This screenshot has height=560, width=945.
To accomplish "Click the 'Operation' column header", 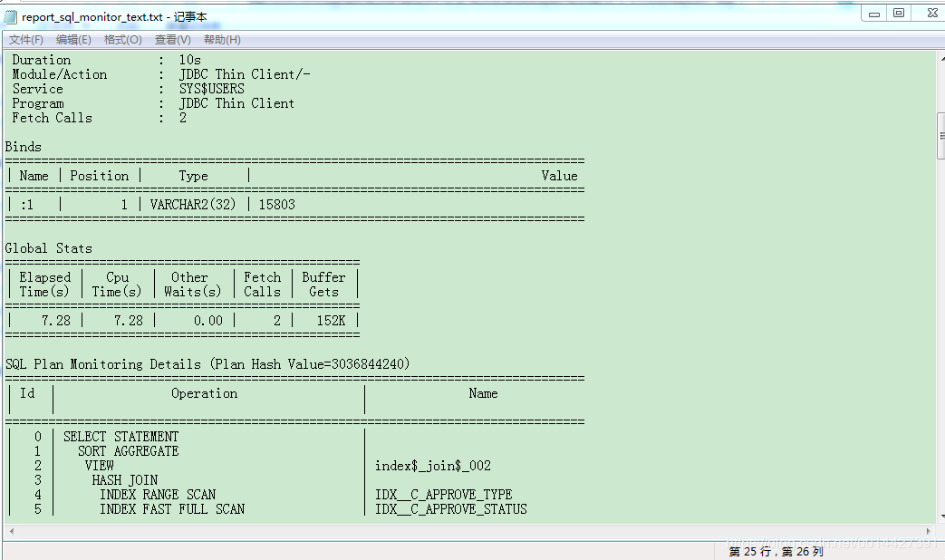I will click(204, 393).
